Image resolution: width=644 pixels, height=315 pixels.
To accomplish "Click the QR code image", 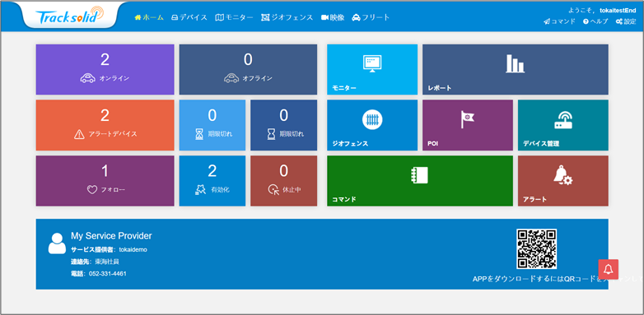I will click(x=536, y=249).
